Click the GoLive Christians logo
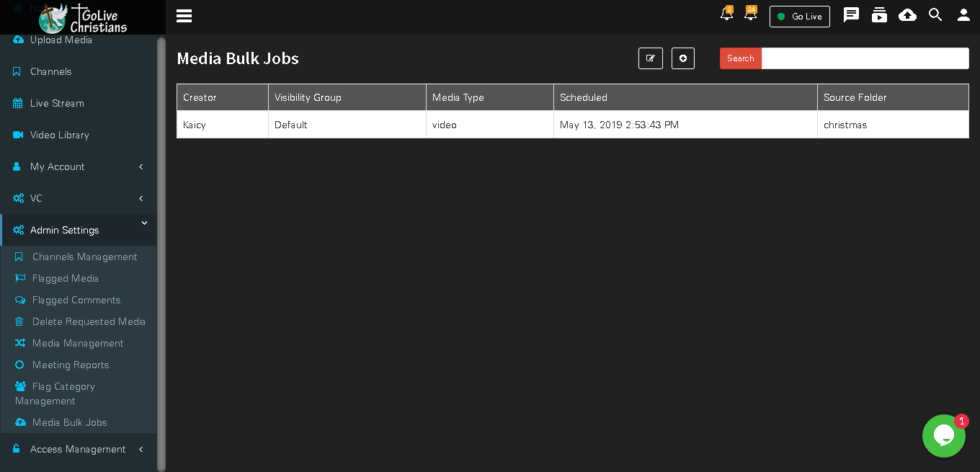Viewport: 980px width, 472px height. 83,18
